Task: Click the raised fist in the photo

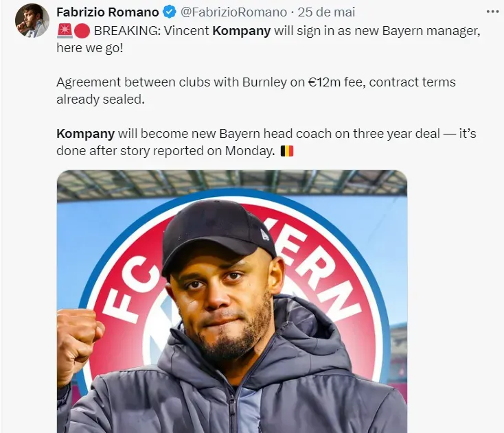Action: click(78, 340)
